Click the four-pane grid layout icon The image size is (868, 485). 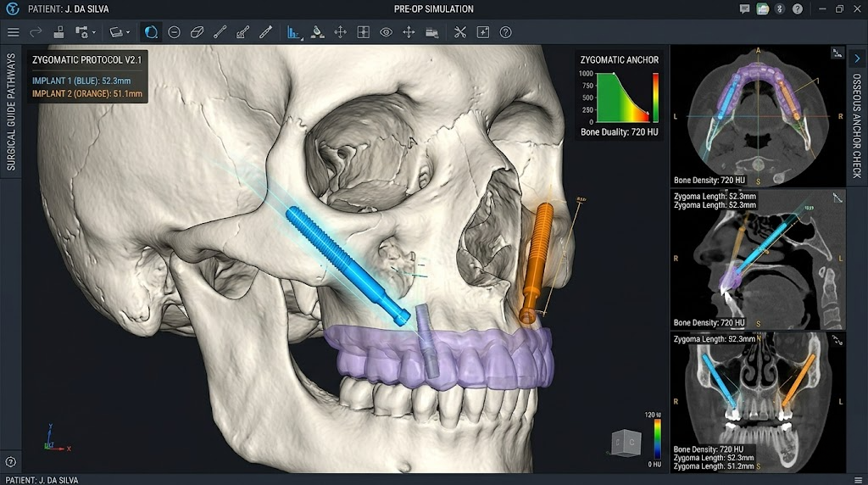[x=363, y=32]
